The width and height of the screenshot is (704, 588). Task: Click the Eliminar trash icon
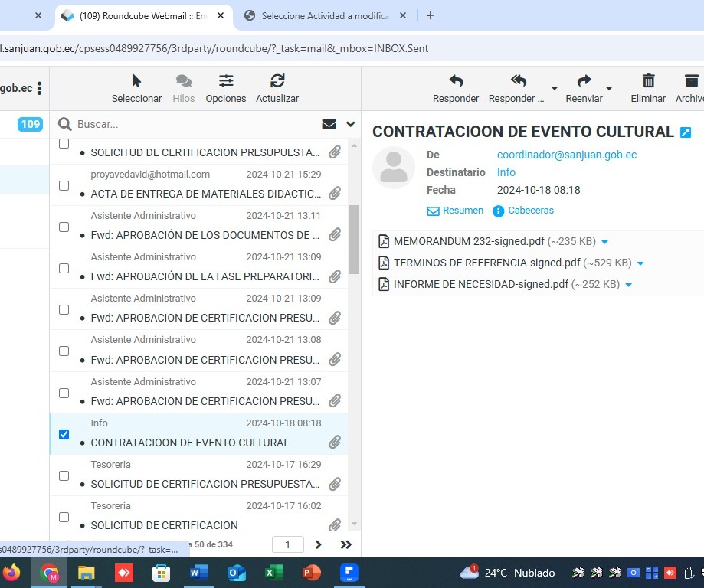pyautogui.click(x=648, y=81)
